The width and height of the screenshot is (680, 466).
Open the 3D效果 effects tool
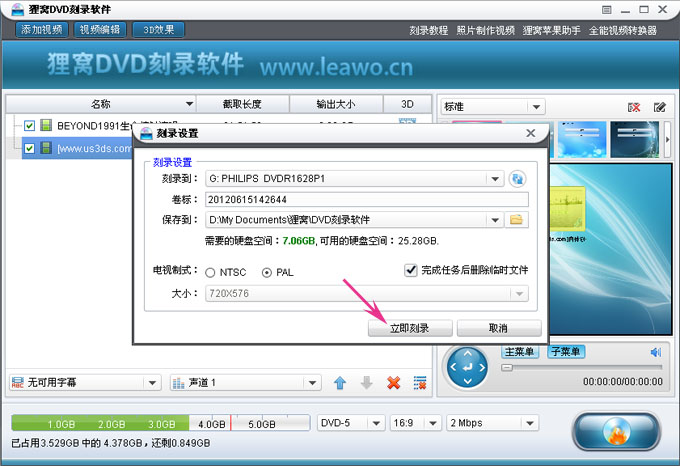(158, 29)
